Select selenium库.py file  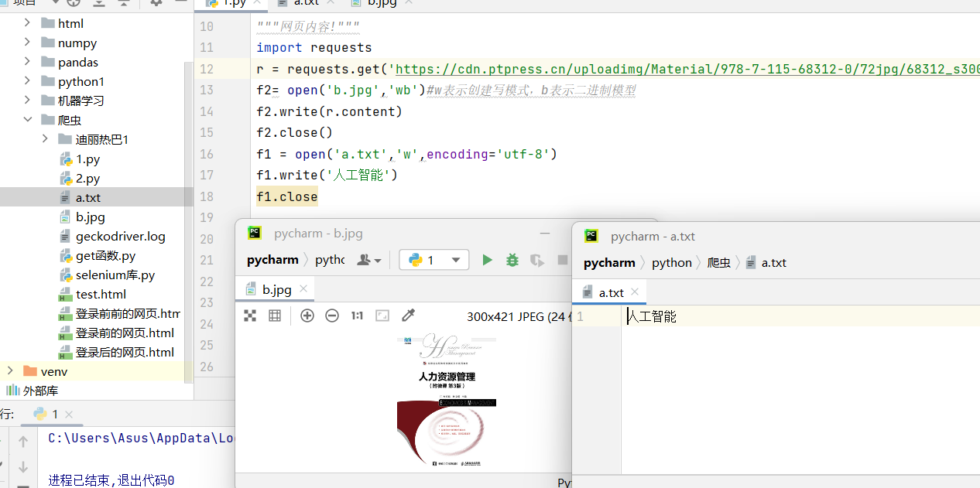115,275
